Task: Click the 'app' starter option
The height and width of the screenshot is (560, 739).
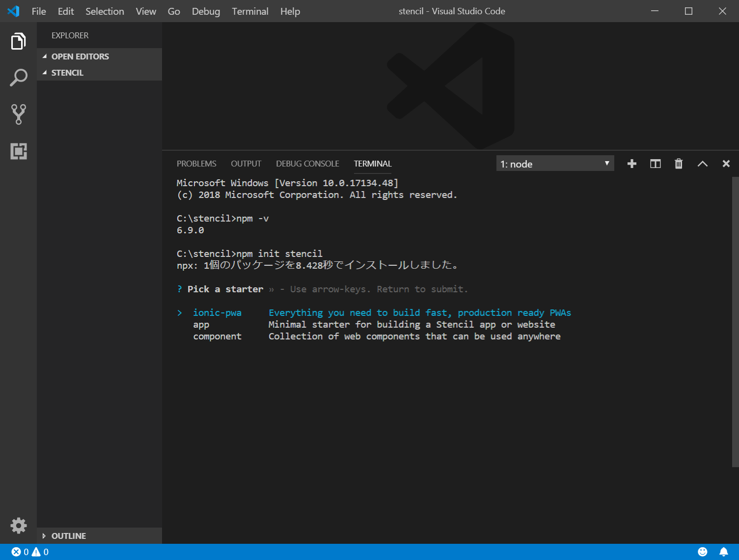Action: point(201,325)
